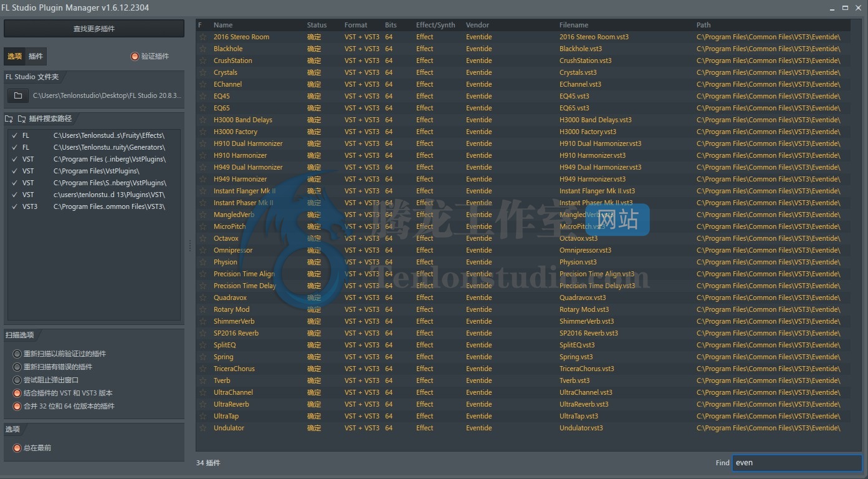The height and width of the screenshot is (479, 868).
Task: Enable 重新扫描有错误的插件 option
Action: click(x=17, y=367)
